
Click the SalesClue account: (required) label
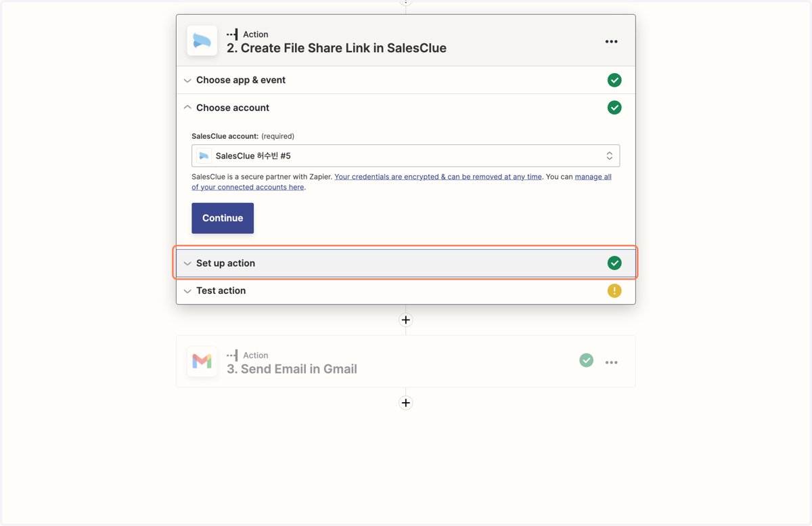[x=243, y=136]
